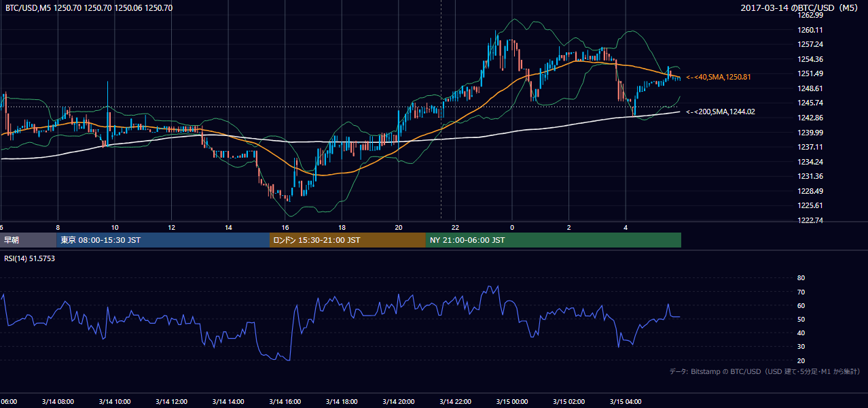Click the 3/14 10:00 date label
868x408 pixels.
click(x=114, y=402)
